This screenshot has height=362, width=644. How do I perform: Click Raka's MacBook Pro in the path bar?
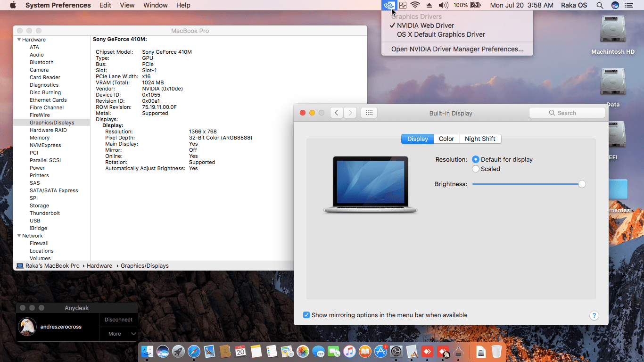pyautogui.click(x=48, y=266)
